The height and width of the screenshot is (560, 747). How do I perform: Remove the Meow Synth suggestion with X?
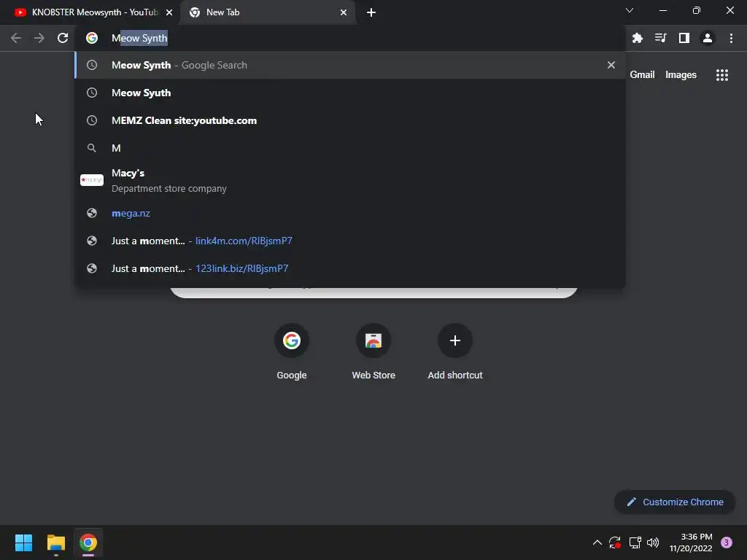pos(611,65)
